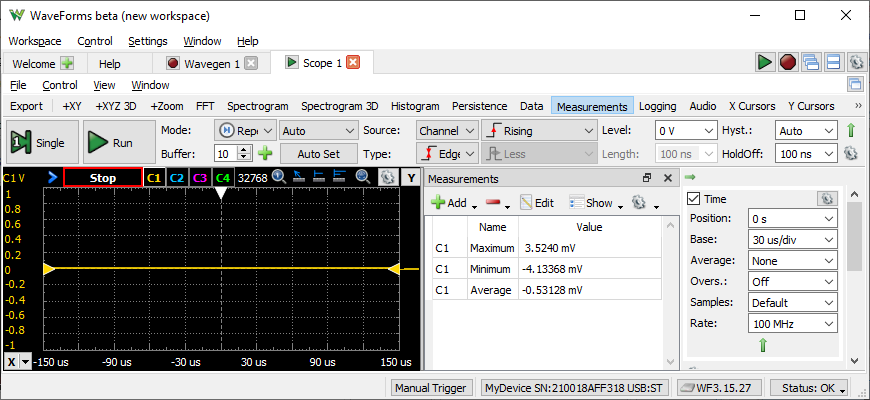Open the Spectrogram view

257,106
